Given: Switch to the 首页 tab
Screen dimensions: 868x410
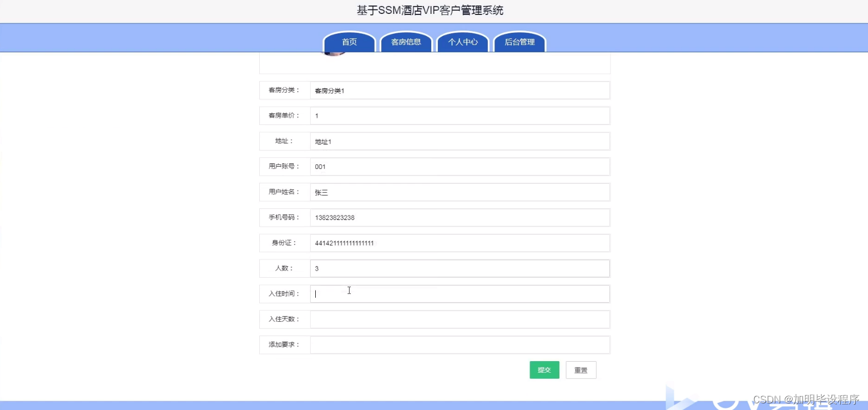Looking at the screenshot, I should (349, 42).
